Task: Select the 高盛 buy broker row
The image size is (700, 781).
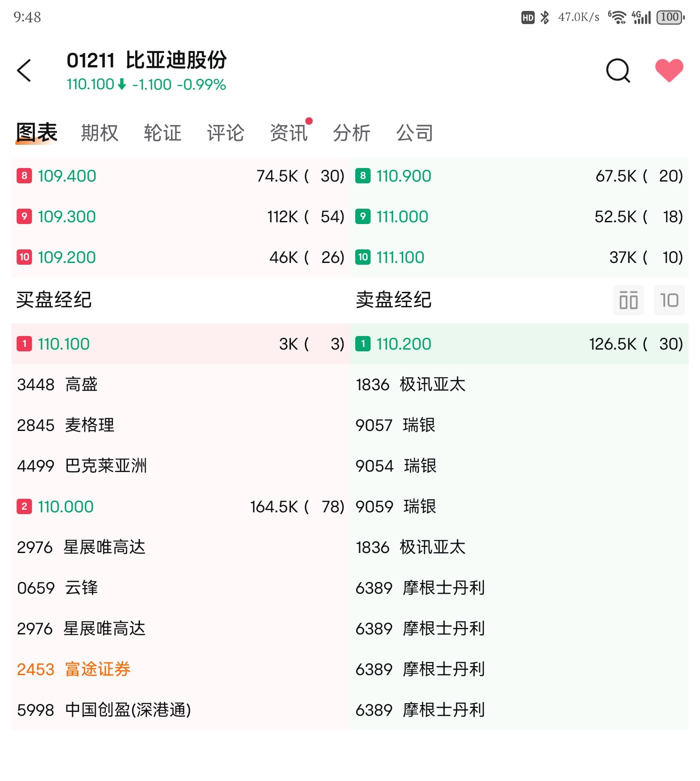Action: coord(181,385)
